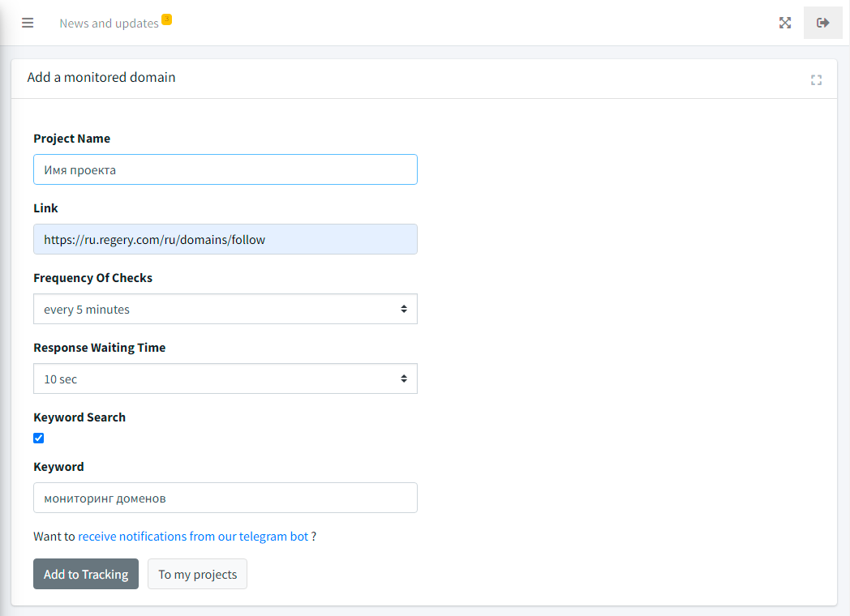Expand the Response Waiting Time dropdown
The width and height of the screenshot is (850, 616).
tap(225, 379)
